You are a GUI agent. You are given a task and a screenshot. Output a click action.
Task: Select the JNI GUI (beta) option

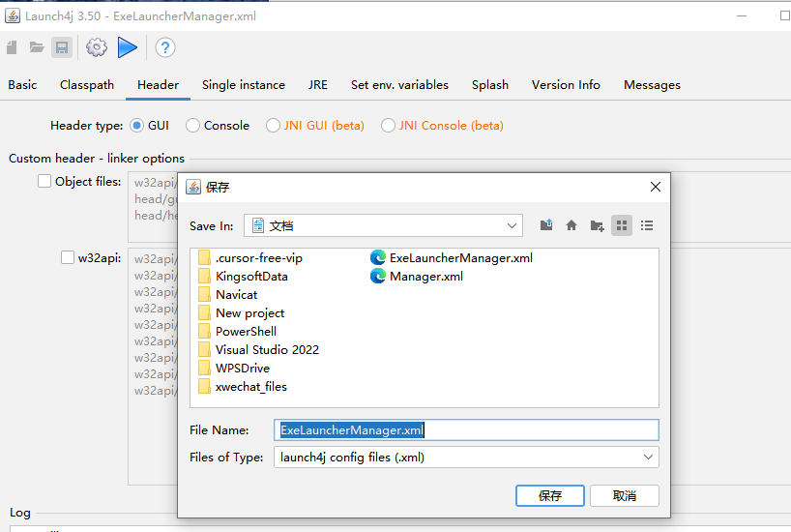coord(273,125)
